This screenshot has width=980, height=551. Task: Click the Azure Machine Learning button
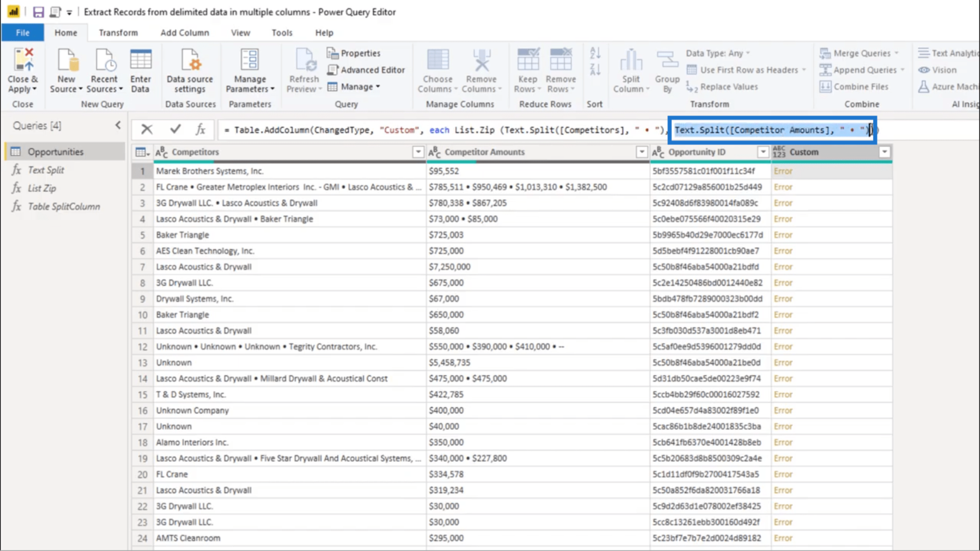click(x=949, y=87)
